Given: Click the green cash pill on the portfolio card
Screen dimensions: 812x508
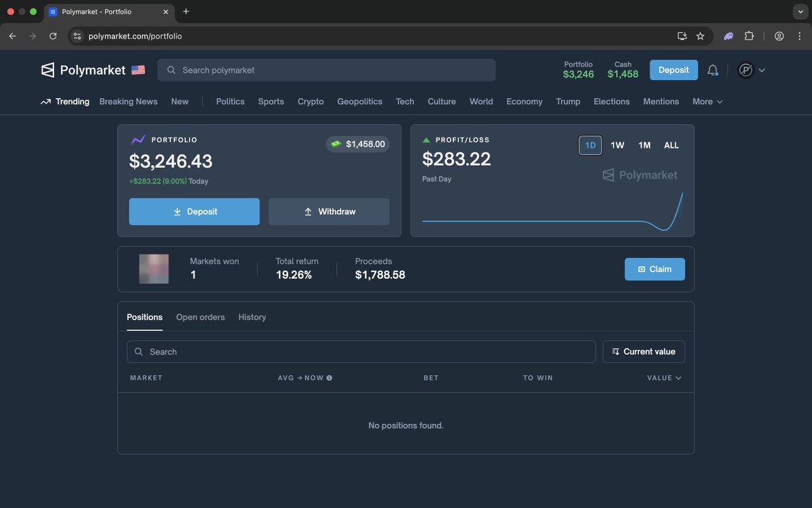Looking at the screenshot, I should [357, 144].
